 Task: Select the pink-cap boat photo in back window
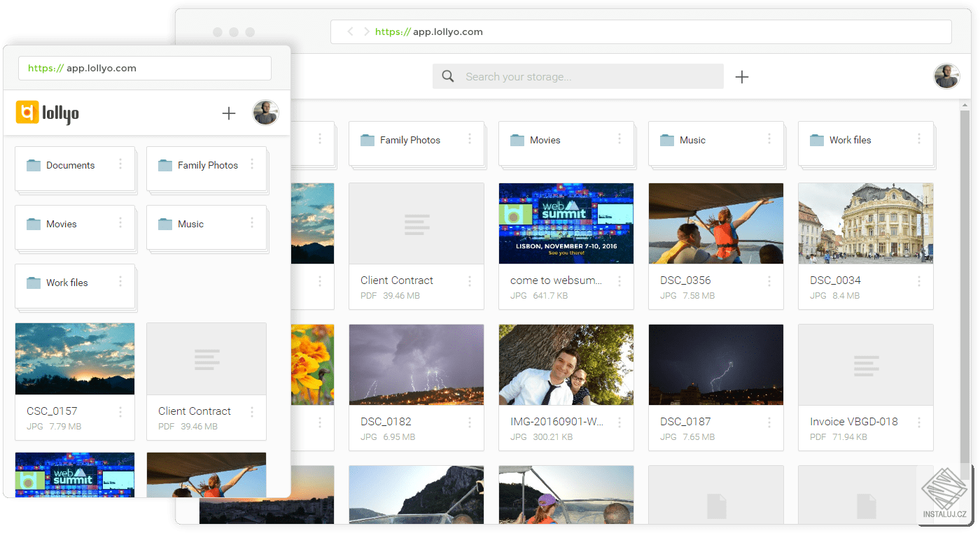(566, 495)
